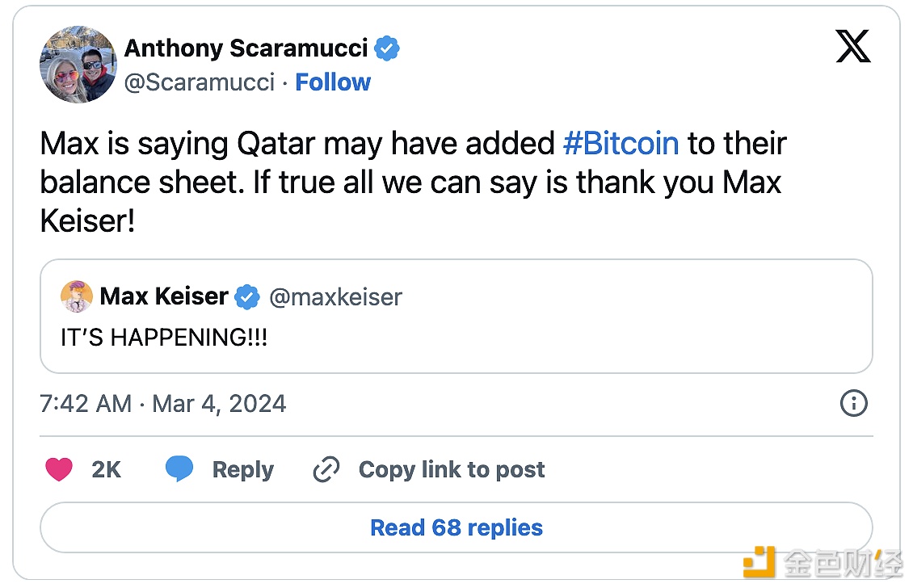Click the Reply text label
Viewport: 913px width, 588px height.
(x=242, y=469)
